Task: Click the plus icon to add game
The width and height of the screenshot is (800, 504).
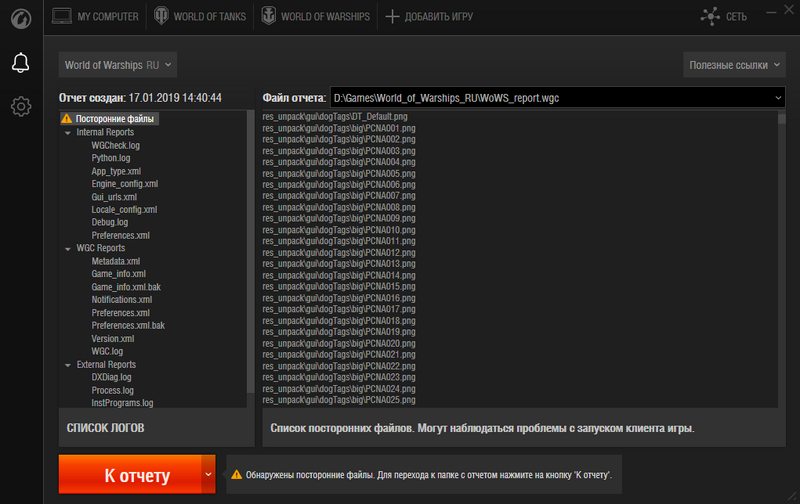Action: [392, 17]
